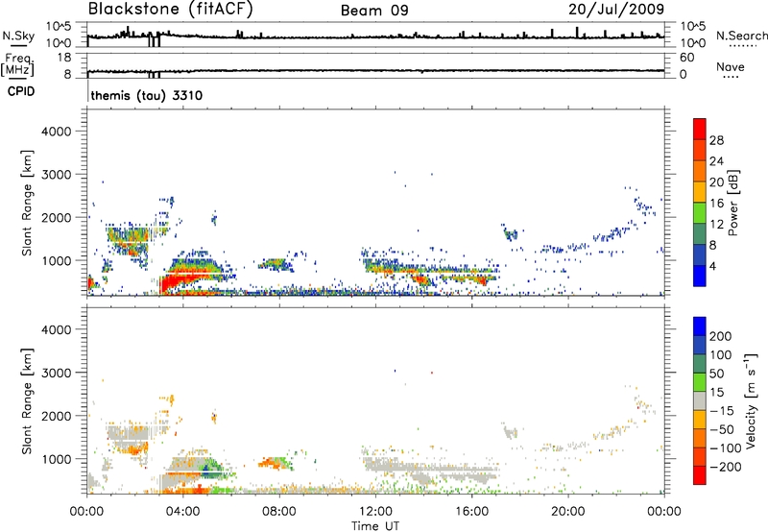Click the power scale value '4'

pyautogui.click(x=713, y=266)
